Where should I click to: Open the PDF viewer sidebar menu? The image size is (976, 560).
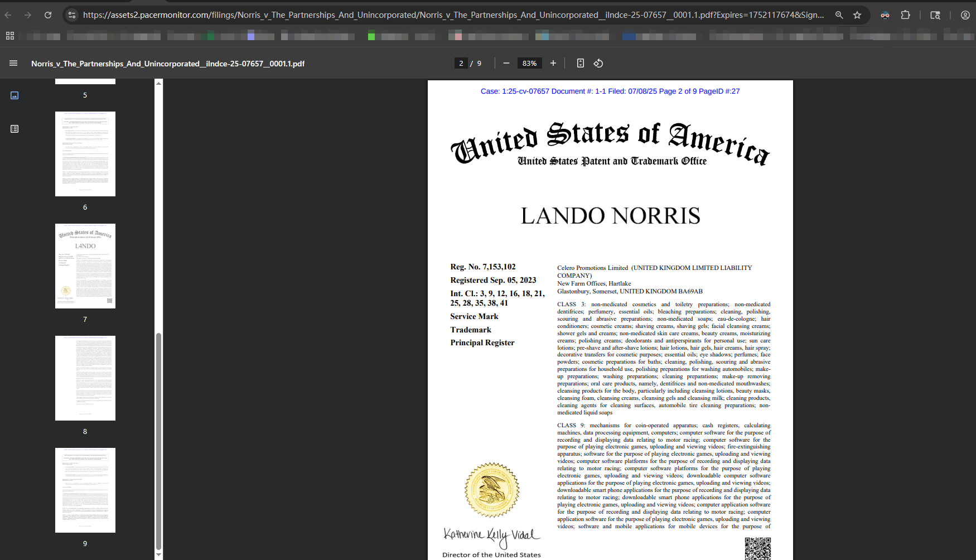(13, 64)
